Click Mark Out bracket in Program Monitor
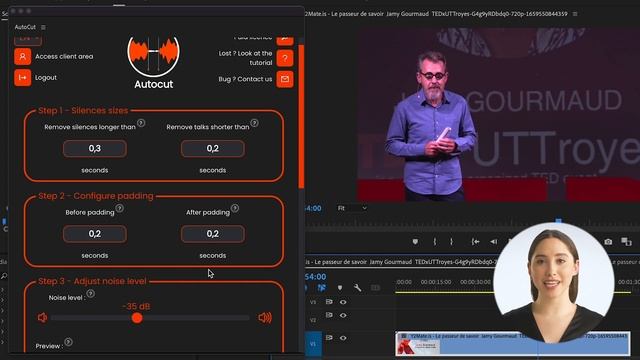This screenshot has height=360, width=640. [451, 242]
